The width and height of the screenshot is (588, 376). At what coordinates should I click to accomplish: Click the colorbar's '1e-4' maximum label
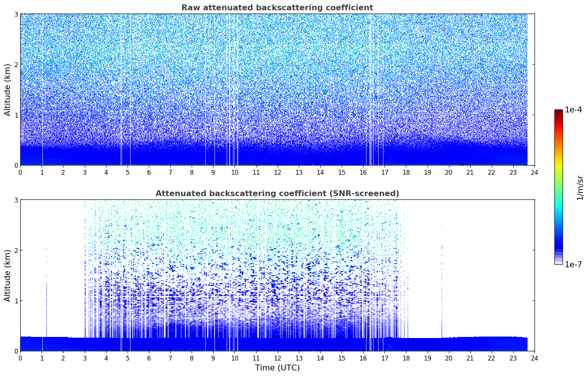tap(573, 110)
